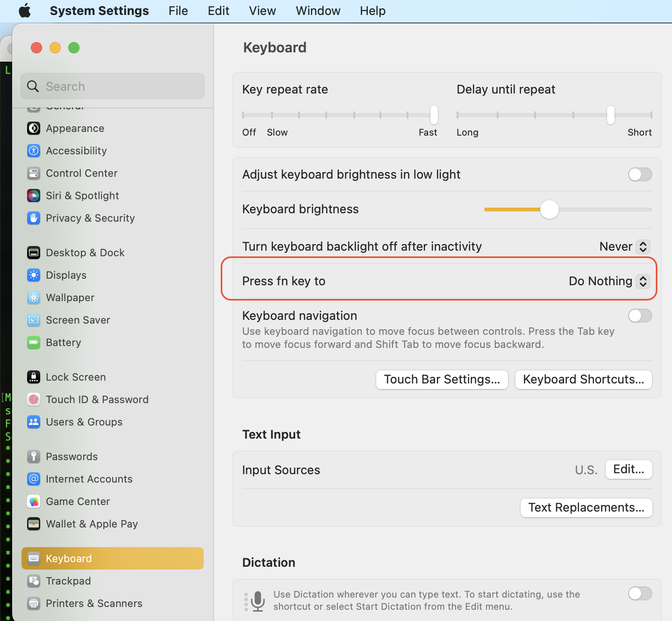
Task: Open the backlight inactivity Never dropdown
Action: 625,246
